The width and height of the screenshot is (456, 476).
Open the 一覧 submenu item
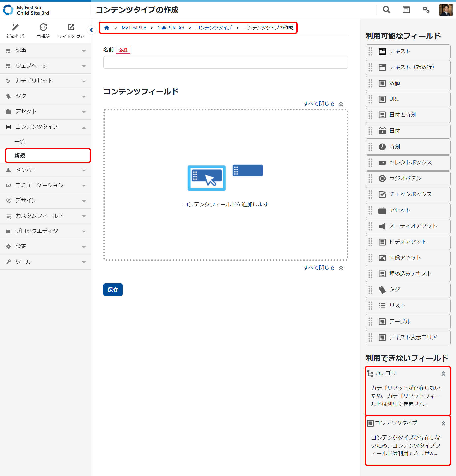[x=20, y=142]
